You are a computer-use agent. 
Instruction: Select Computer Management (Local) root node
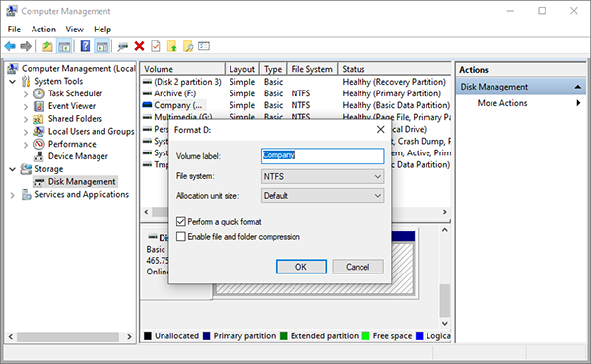point(79,69)
